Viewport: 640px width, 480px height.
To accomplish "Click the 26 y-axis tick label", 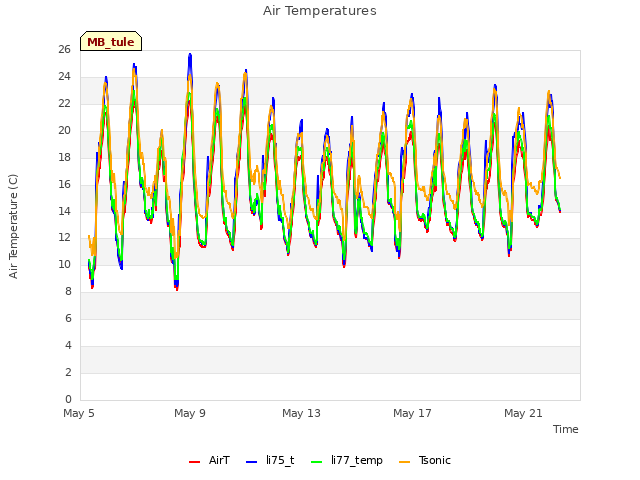I will click(64, 49).
